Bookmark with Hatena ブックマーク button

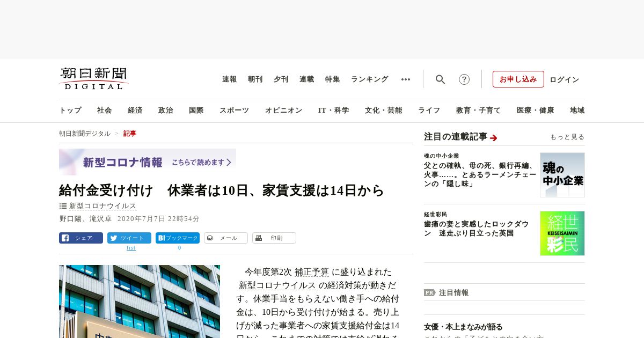coord(178,238)
